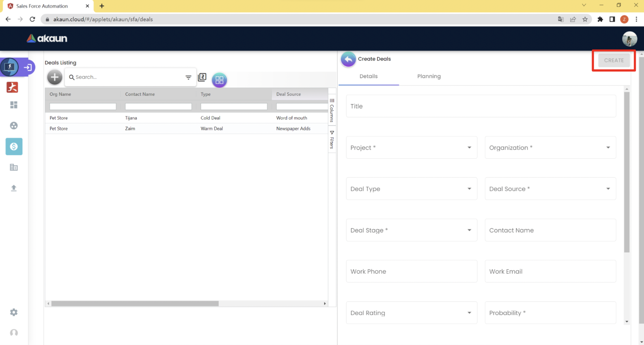
Task: Click the upload arrow sidebar icon
Action: tap(14, 188)
